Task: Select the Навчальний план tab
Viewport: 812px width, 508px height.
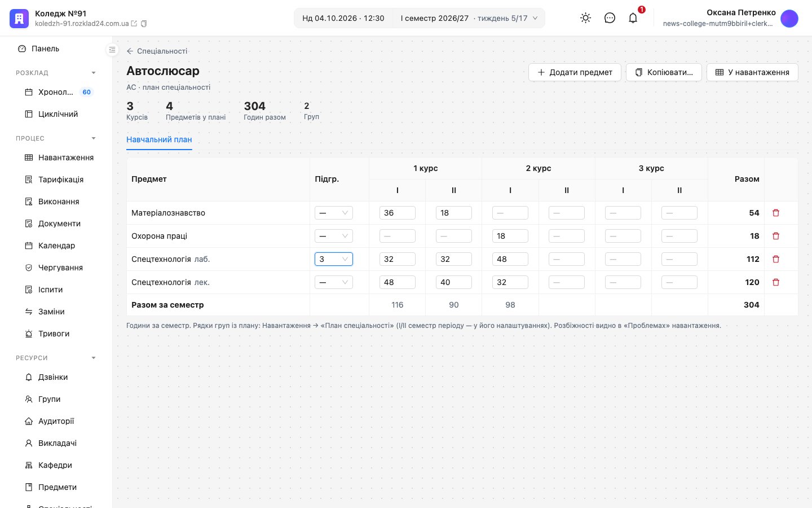Action: pos(159,139)
